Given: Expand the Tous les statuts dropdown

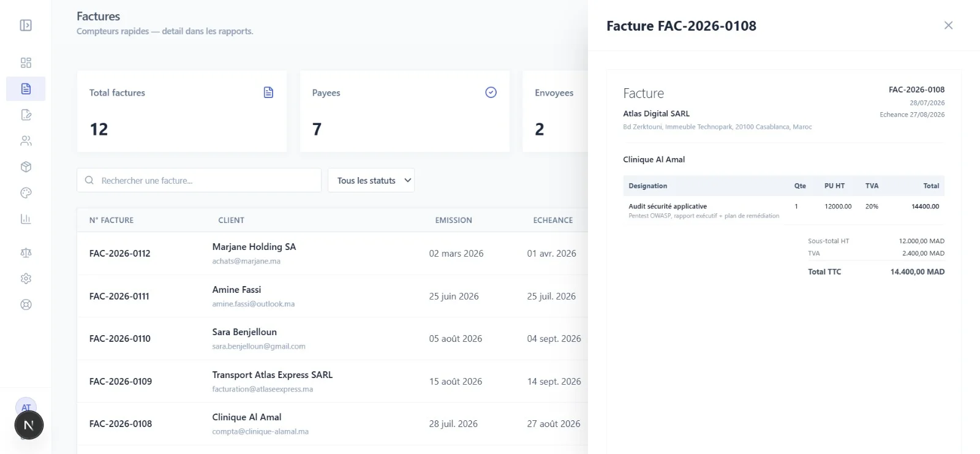Looking at the screenshot, I should pos(371,180).
